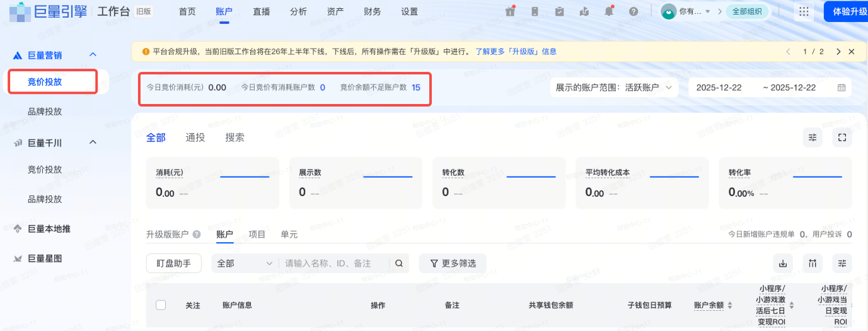Open 巨量营销 品牌投放 in sidebar
The height and width of the screenshot is (331, 868).
(45, 112)
